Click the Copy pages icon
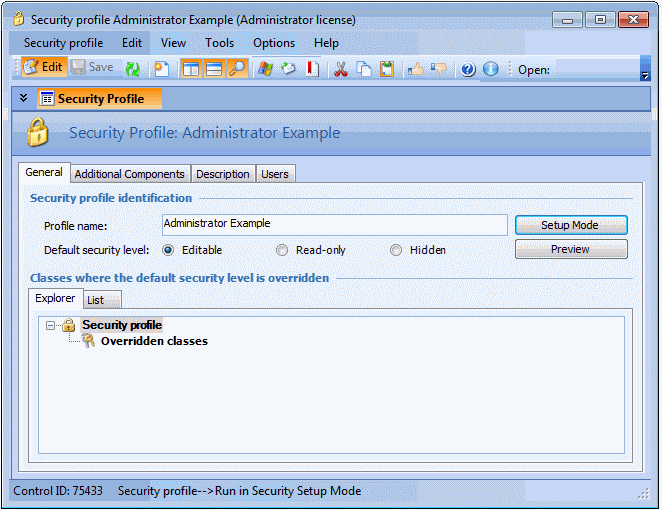The image size is (662, 510). 364,69
